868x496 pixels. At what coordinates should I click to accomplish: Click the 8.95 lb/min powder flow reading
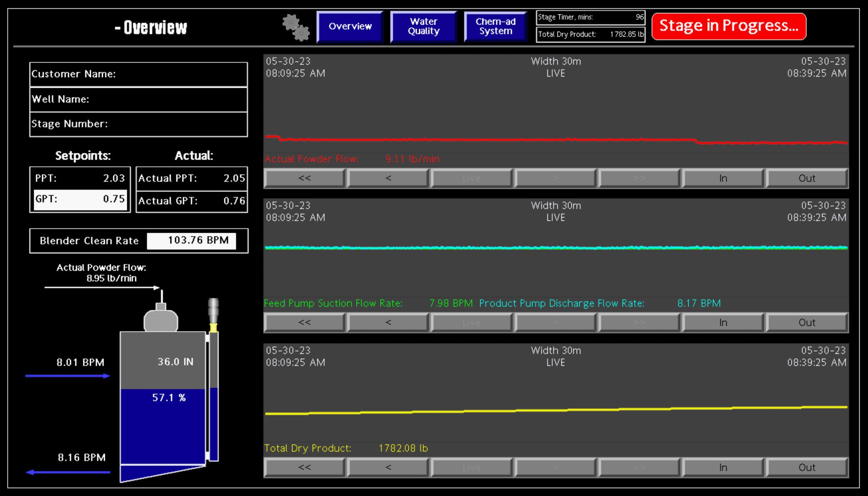[x=112, y=278]
